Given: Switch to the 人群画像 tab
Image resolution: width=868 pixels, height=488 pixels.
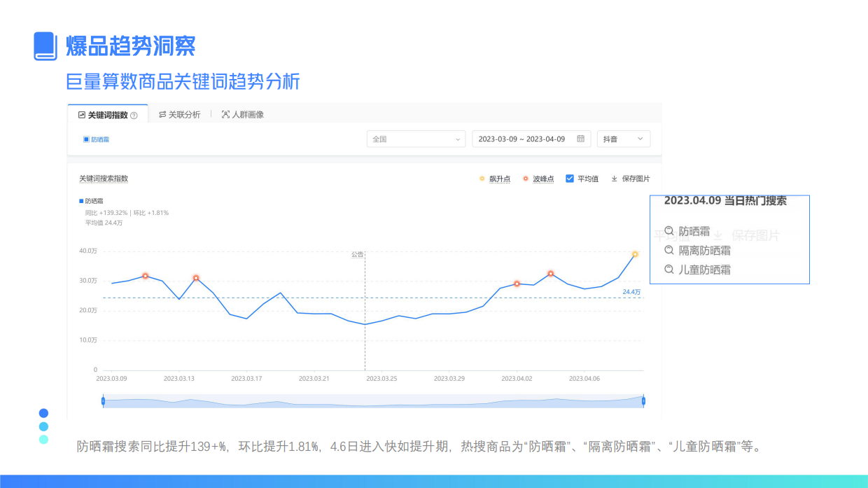Looking at the screenshot, I should (249, 114).
